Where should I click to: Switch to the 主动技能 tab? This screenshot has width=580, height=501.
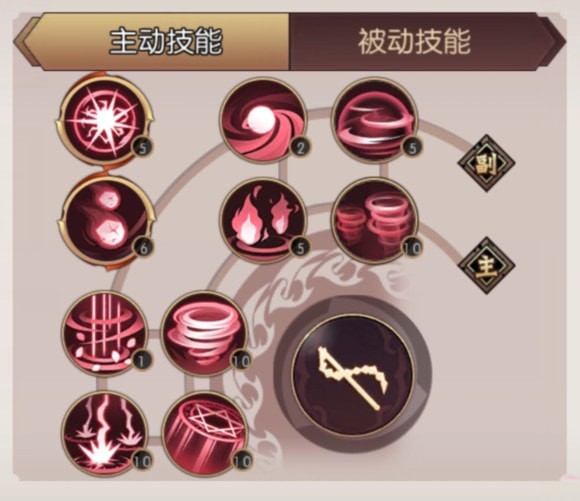pyautogui.click(x=165, y=41)
